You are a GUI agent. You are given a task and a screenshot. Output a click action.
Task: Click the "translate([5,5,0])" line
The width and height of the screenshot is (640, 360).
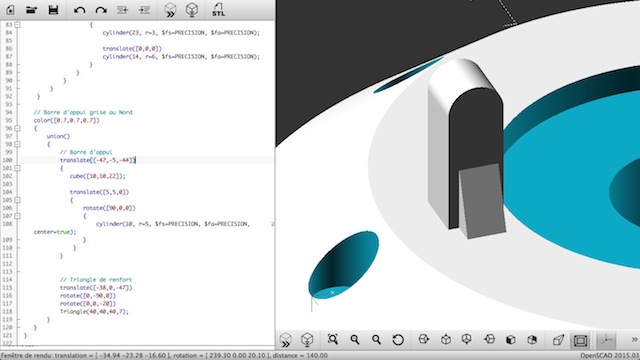pyautogui.click(x=99, y=192)
